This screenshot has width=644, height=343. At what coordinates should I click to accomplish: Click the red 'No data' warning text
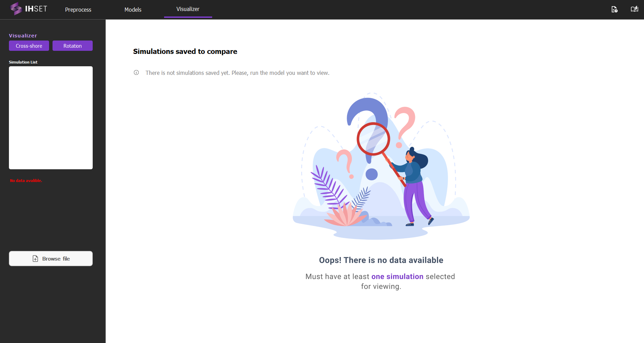[x=26, y=181]
